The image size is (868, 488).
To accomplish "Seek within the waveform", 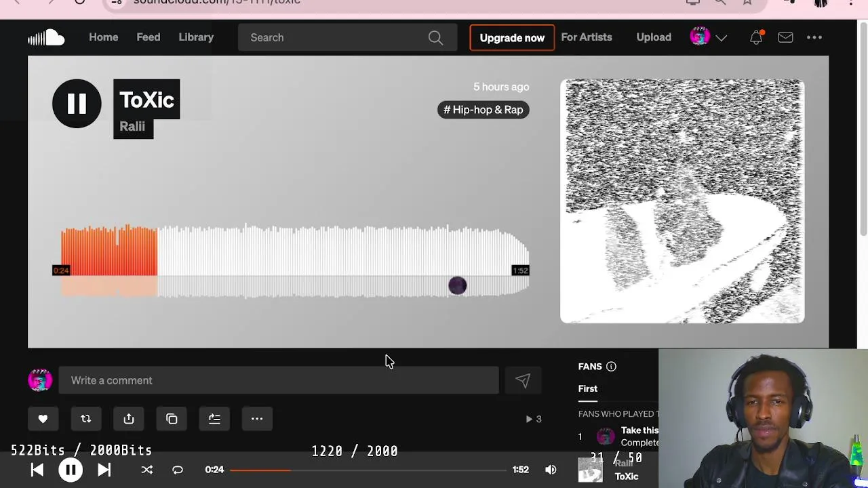I will pyautogui.click(x=295, y=262).
